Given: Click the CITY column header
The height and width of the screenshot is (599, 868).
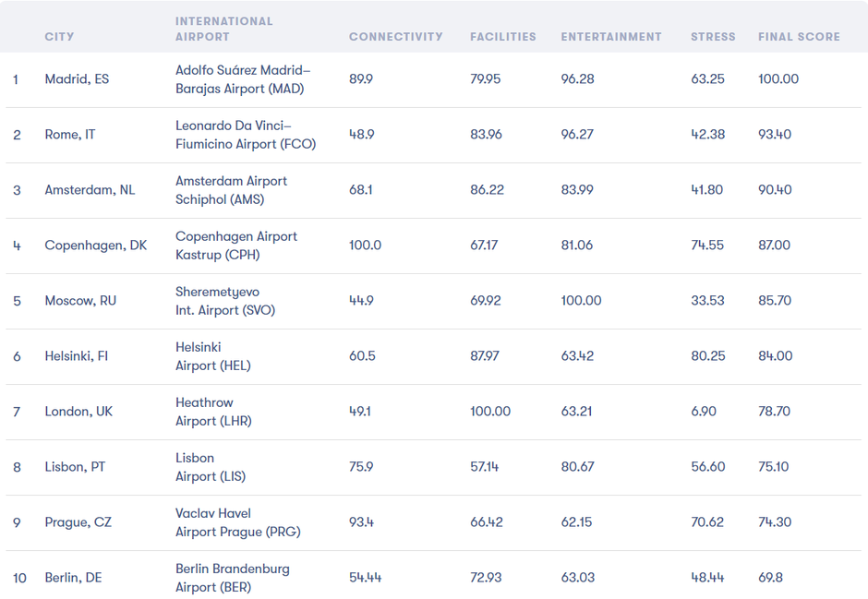Looking at the screenshot, I should coord(59,37).
